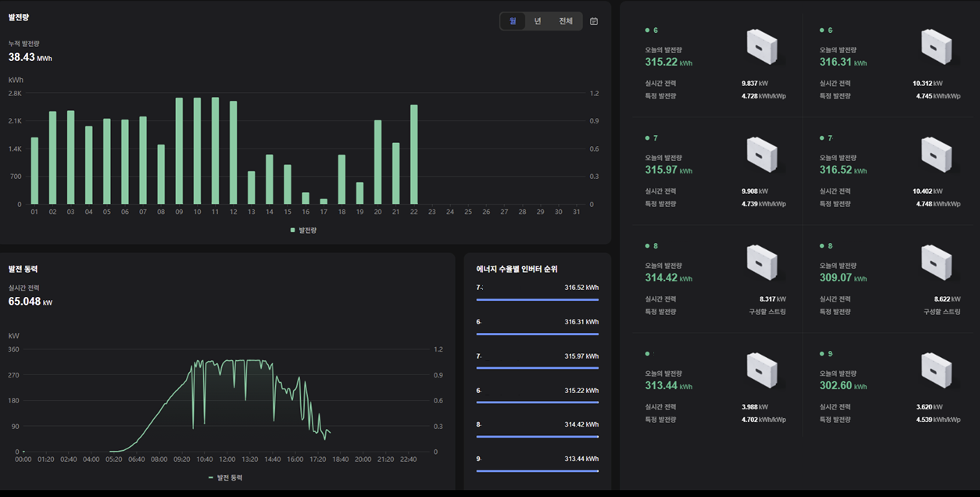Click the 구성할 스트링 link on 309.07 kWh card
Image resolution: width=980 pixels, height=497 pixels.
coord(941,312)
